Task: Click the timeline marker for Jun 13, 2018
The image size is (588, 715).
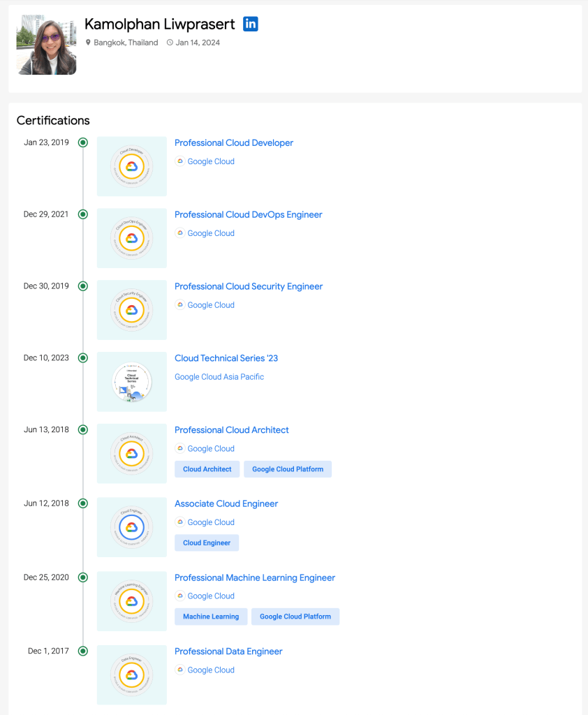Action: point(83,430)
